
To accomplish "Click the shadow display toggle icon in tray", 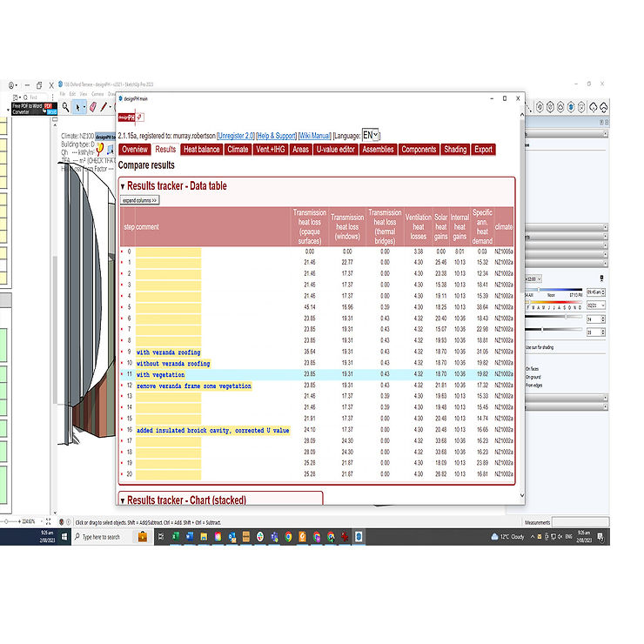I will coord(601,278).
